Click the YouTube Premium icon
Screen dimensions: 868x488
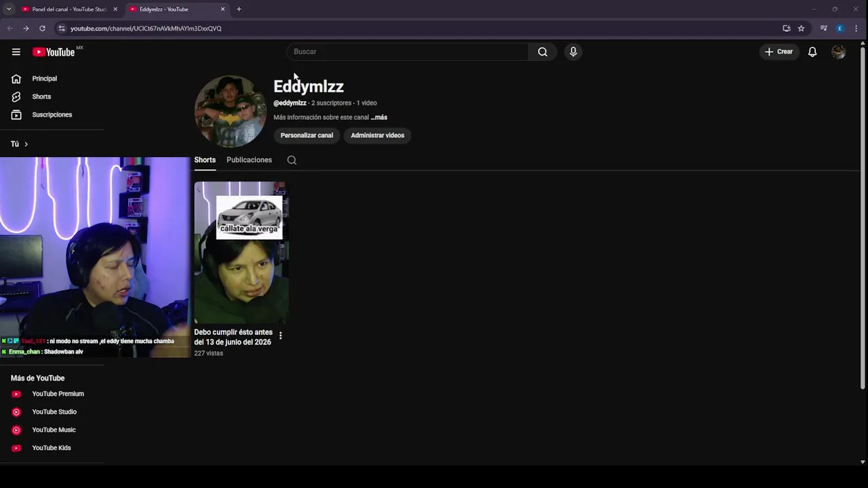(x=16, y=394)
